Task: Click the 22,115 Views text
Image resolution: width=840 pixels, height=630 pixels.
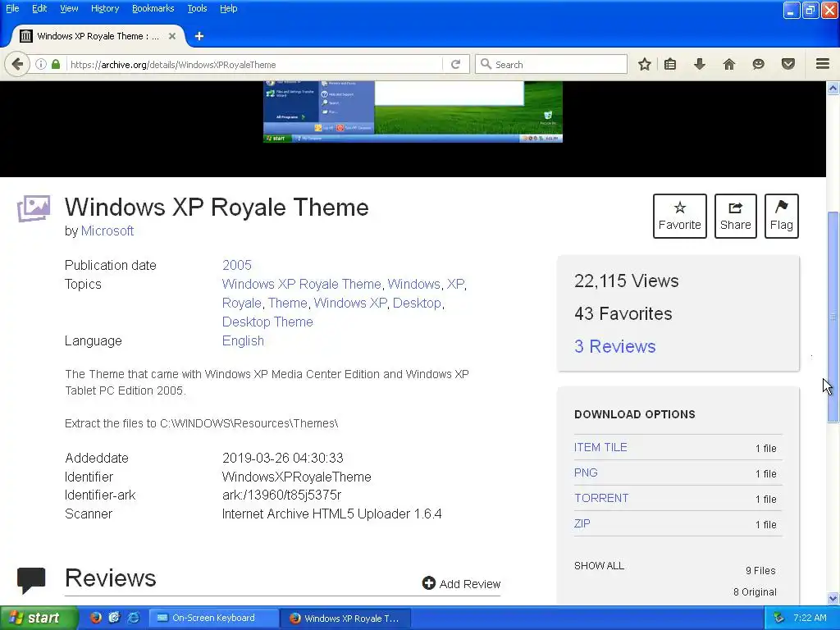Action: (626, 281)
